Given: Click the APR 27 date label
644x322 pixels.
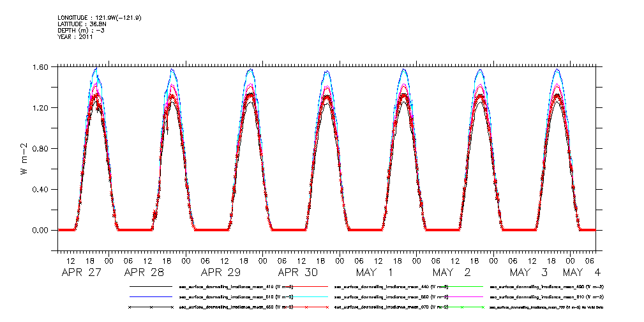Looking at the screenshot, I should point(81,272).
